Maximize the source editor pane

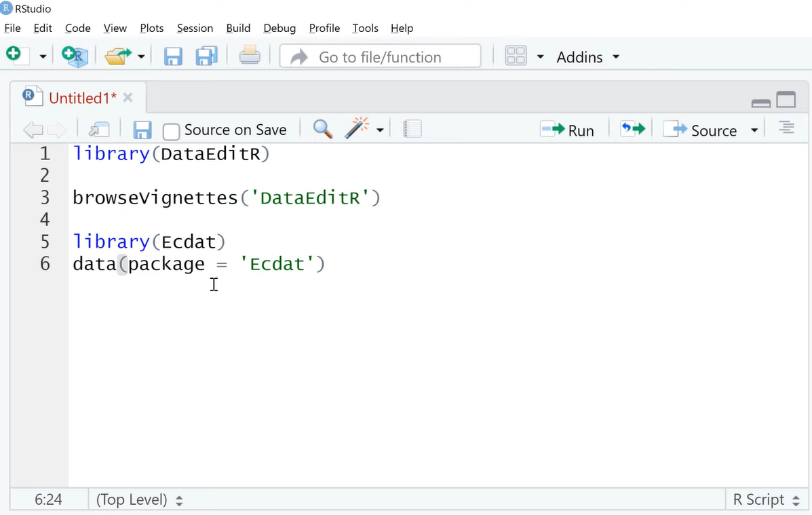pos(786,100)
